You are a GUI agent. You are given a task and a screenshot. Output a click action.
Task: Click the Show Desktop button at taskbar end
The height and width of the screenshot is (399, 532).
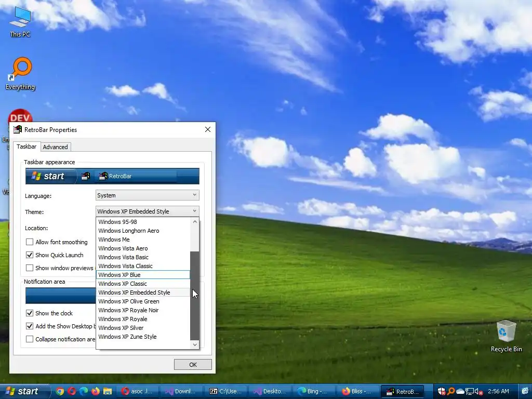coord(525,391)
